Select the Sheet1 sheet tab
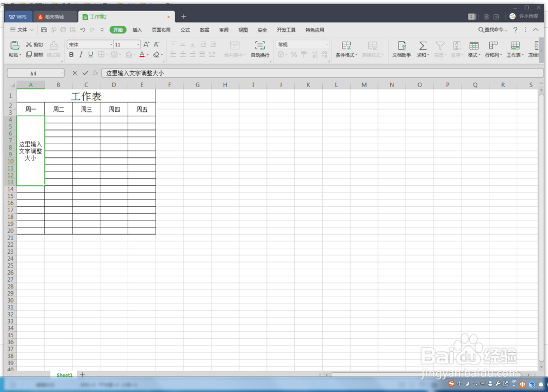Viewport: 548px width, 392px height. [64, 375]
